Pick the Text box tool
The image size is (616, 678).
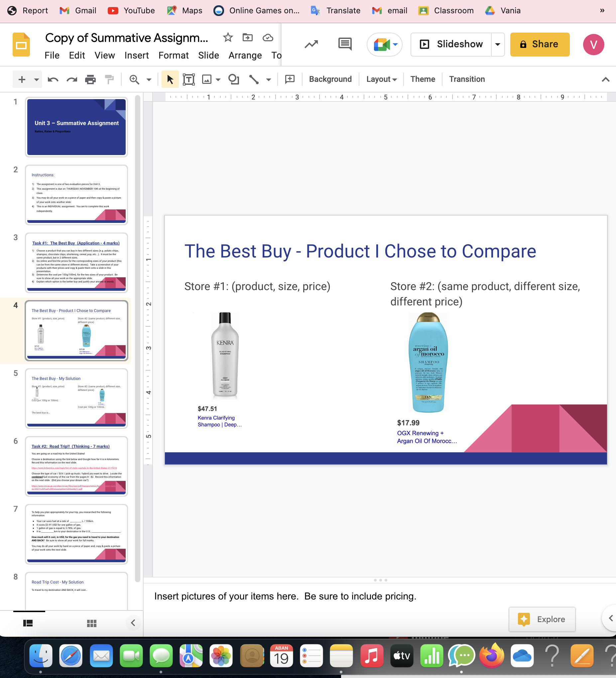(189, 80)
